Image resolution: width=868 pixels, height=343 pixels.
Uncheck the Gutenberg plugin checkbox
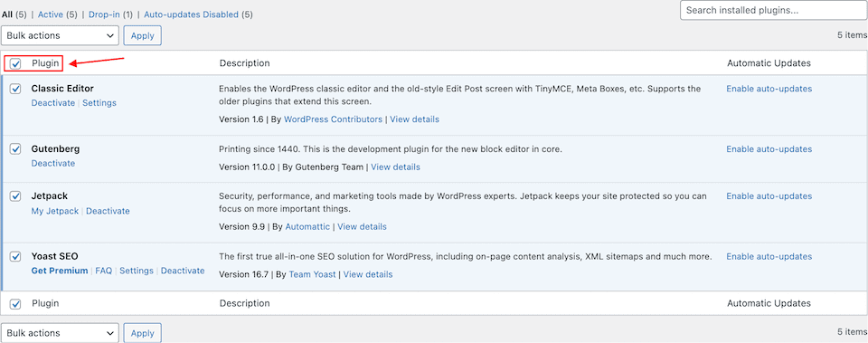tap(15, 149)
